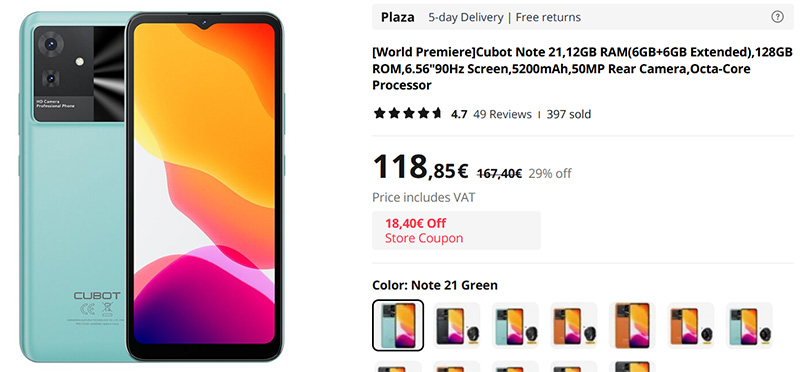Open the main Cubot phone product image

[x=152, y=186]
